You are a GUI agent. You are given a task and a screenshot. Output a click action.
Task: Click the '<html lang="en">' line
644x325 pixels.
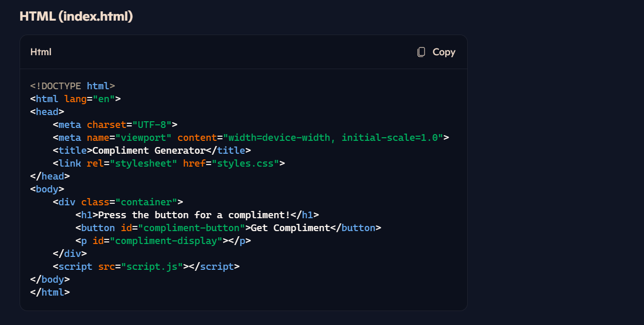[x=75, y=99]
